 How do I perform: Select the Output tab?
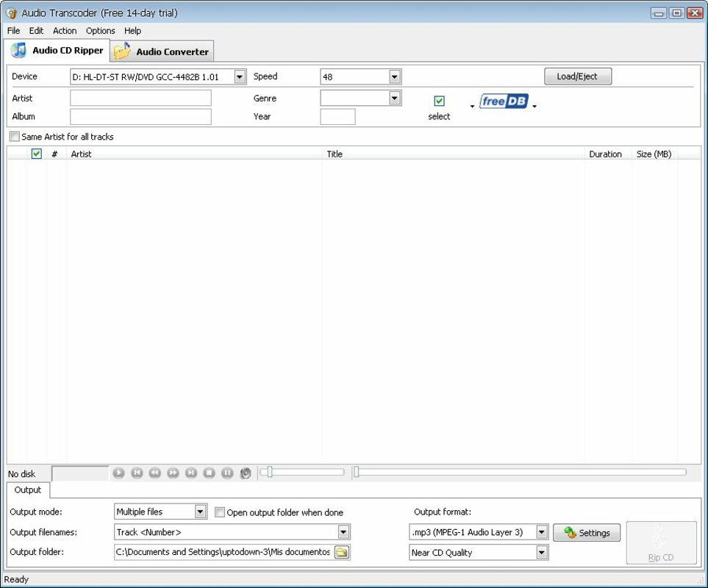coord(27,490)
